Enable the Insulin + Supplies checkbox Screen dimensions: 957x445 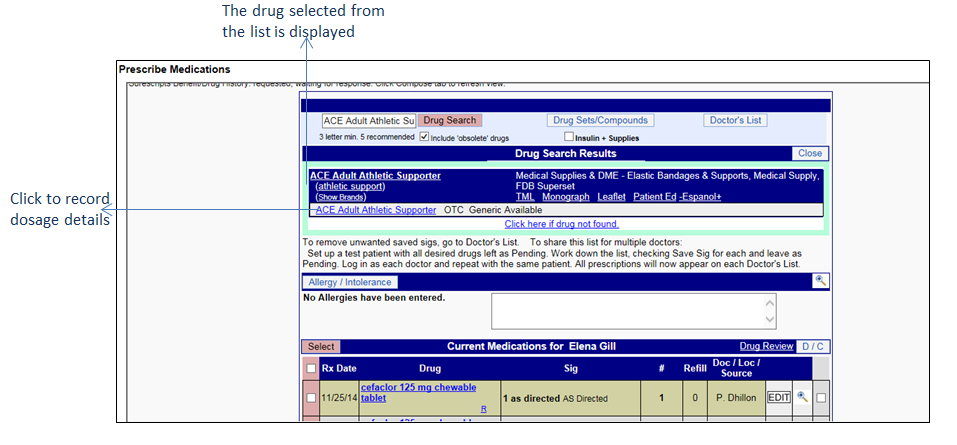click(569, 137)
